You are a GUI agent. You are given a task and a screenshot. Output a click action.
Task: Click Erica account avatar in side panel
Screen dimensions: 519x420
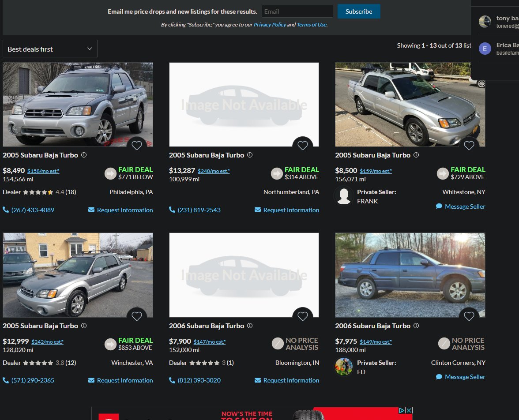point(485,49)
